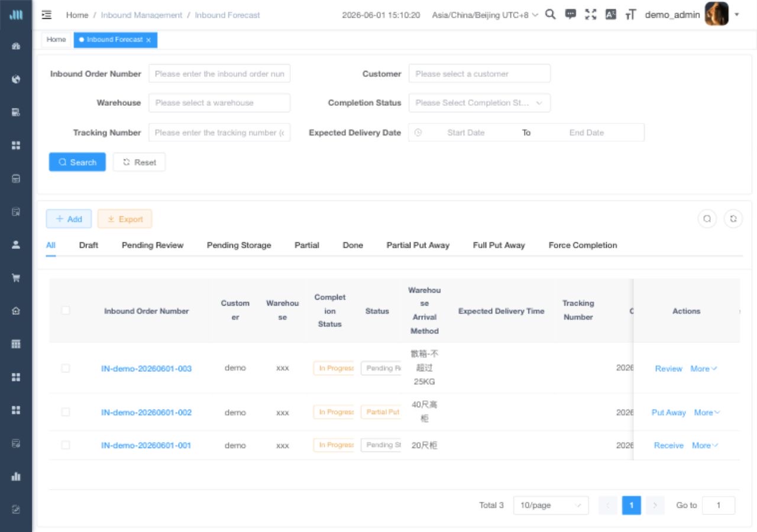Click the round refresh table button

(733, 219)
